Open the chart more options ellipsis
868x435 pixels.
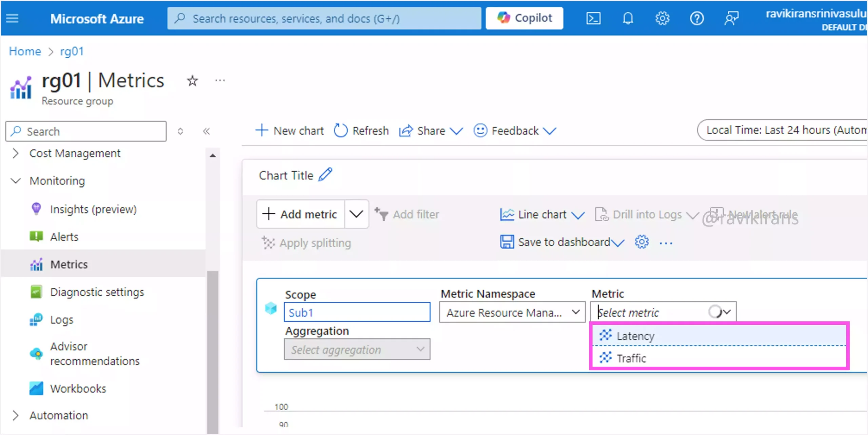[x=666, y=243]
